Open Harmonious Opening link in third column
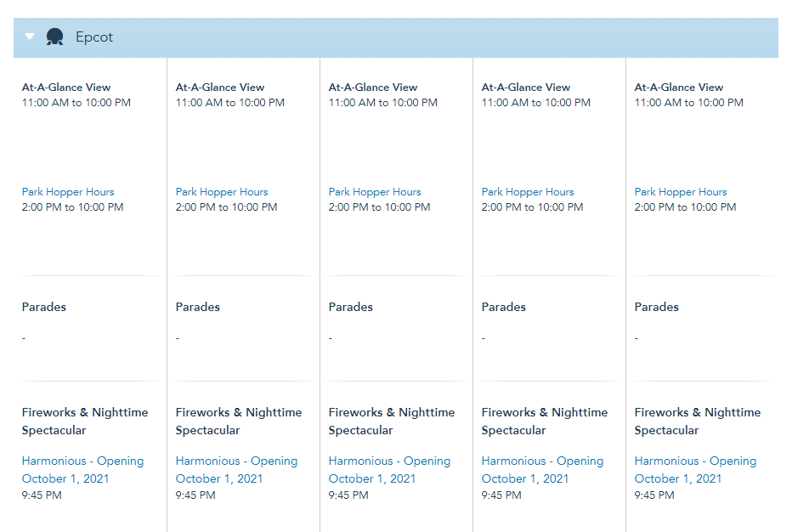Image resolution: width=792 pixels, height=532 pixels. (x=389, y=469)
